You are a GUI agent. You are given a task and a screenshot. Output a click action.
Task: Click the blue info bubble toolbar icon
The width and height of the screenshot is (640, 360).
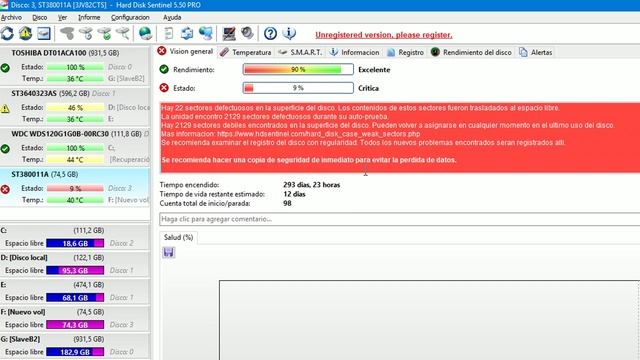click(289, 33)
